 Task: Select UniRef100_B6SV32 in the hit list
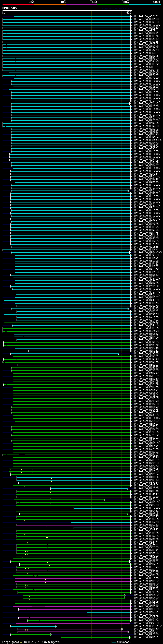[146, 47]
